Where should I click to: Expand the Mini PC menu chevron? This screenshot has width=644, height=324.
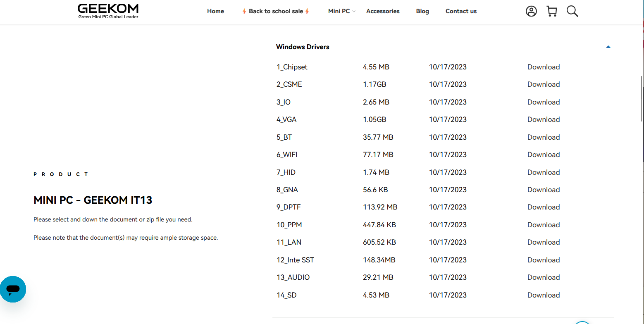(354, 12)
